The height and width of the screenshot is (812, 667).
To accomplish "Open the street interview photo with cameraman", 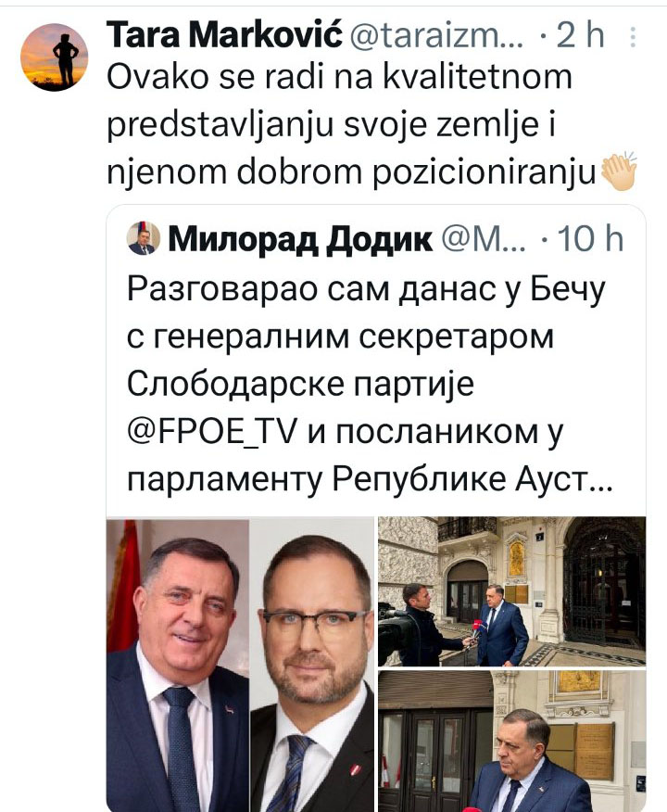I will [x=511, y=591].
